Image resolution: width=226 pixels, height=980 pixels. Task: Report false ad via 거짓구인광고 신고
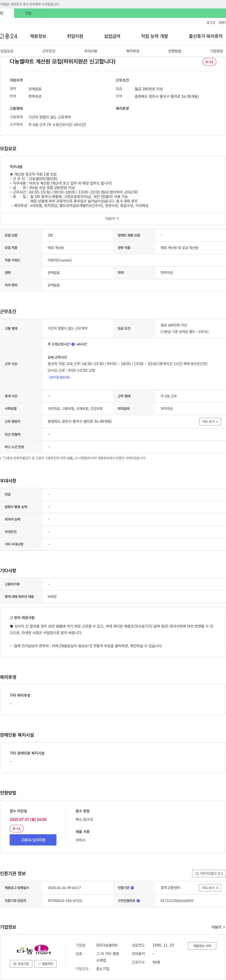[209, 873]
